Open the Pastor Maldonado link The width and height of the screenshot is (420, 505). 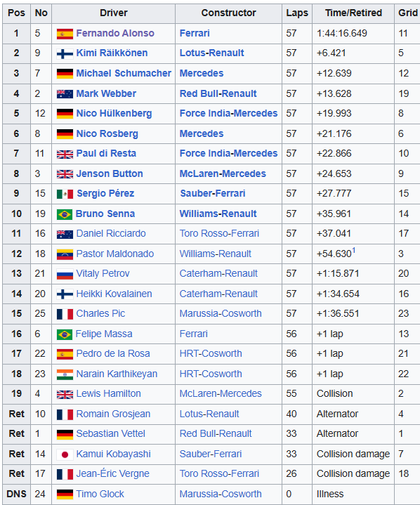coord(115,254)
